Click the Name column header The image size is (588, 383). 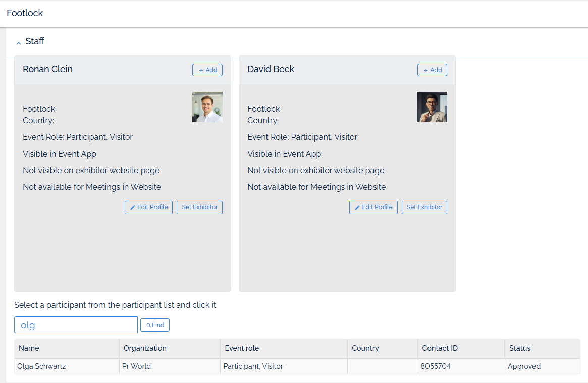point(29,348)
